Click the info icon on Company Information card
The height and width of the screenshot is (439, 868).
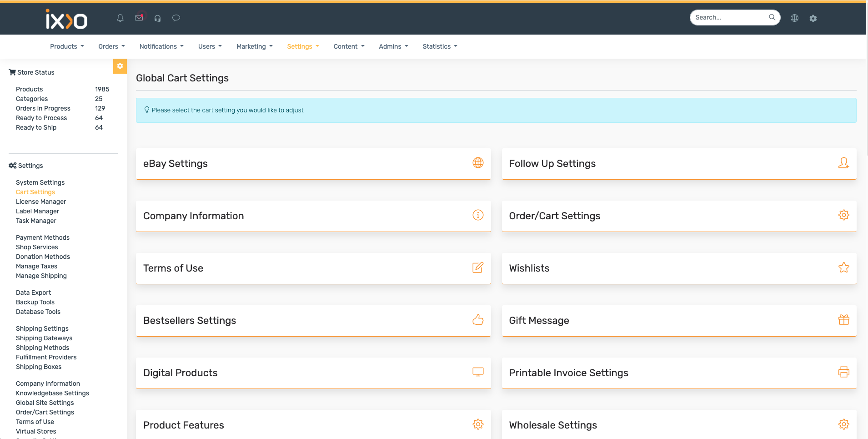coord(478,215)
